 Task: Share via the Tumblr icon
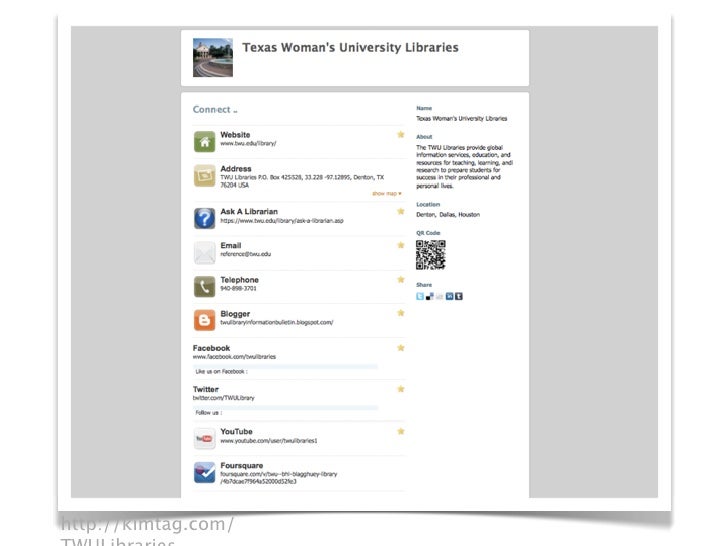tap(459, 296)
